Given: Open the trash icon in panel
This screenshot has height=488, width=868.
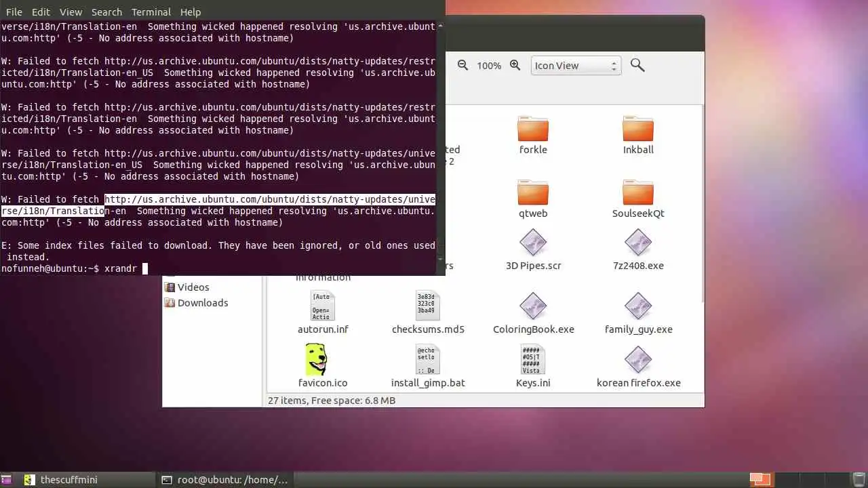Looking at the screenshot, I should click(x=859, y=480).
